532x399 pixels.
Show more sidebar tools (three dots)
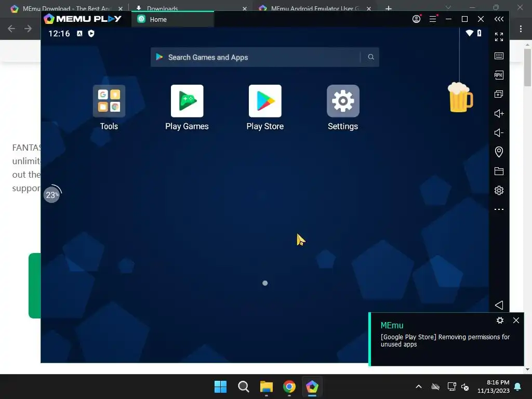pos(499,209)
